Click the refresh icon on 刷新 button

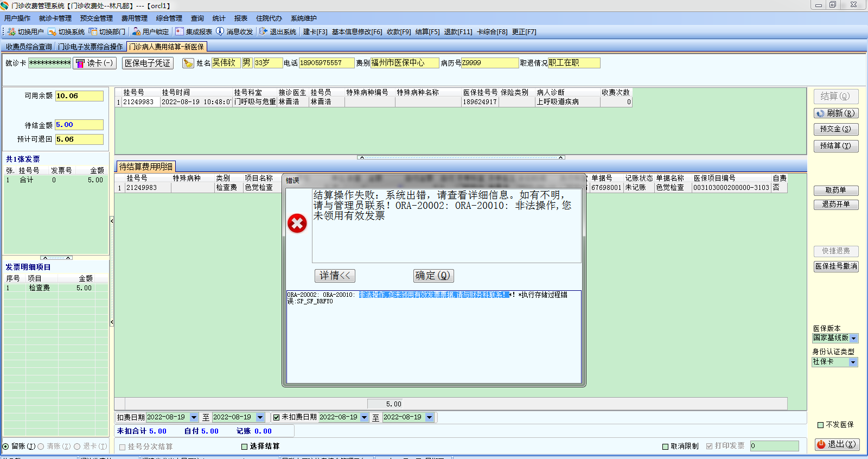pyautogui.click(x=820, y=113)
